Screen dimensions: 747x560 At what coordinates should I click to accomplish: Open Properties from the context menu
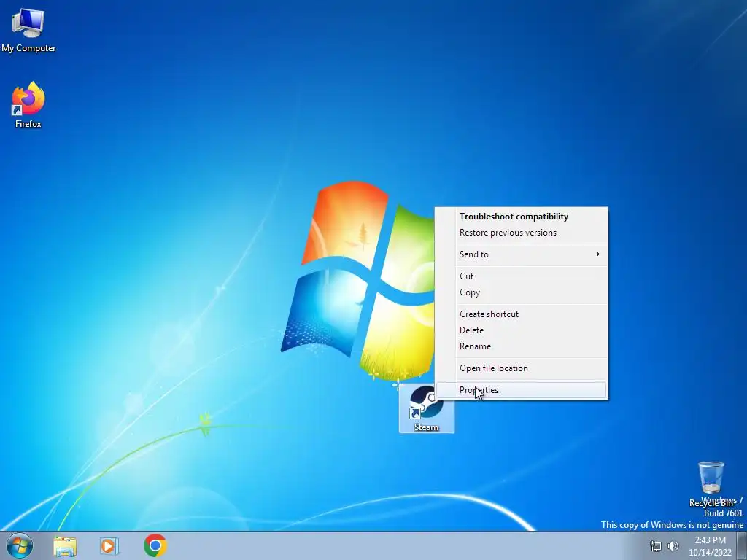(x=522, y=390)
